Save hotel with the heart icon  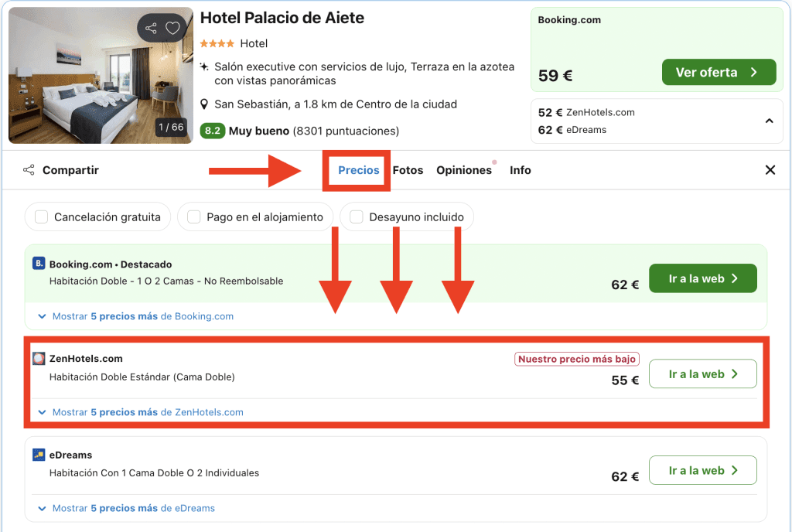[x=172, y=29]
